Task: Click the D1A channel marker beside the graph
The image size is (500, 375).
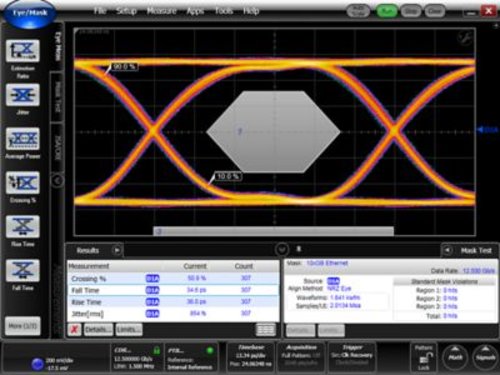Action: [487, 130]
